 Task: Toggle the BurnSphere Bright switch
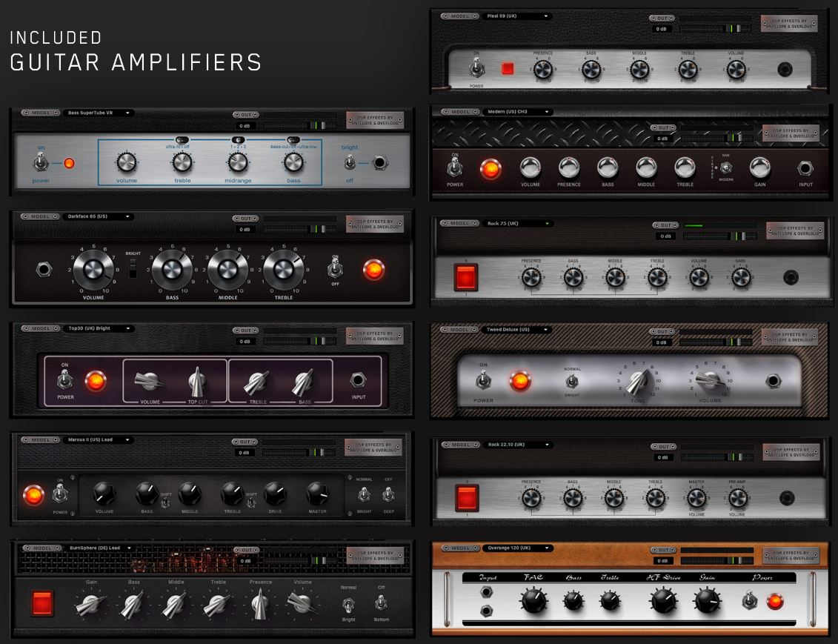point(348,604)
